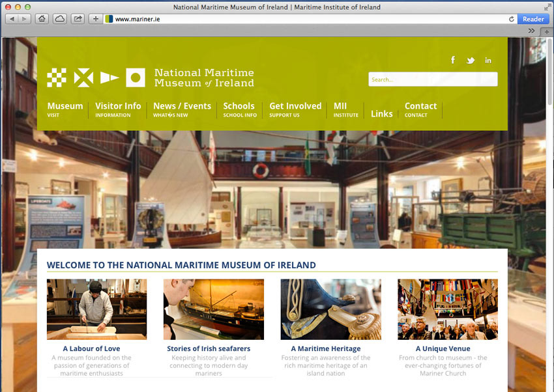Image resolution: width=554 pixels, height=392 pixels.
Task: Open the flags and crowd venue thumbnail
Action: [x=448, y=309]
